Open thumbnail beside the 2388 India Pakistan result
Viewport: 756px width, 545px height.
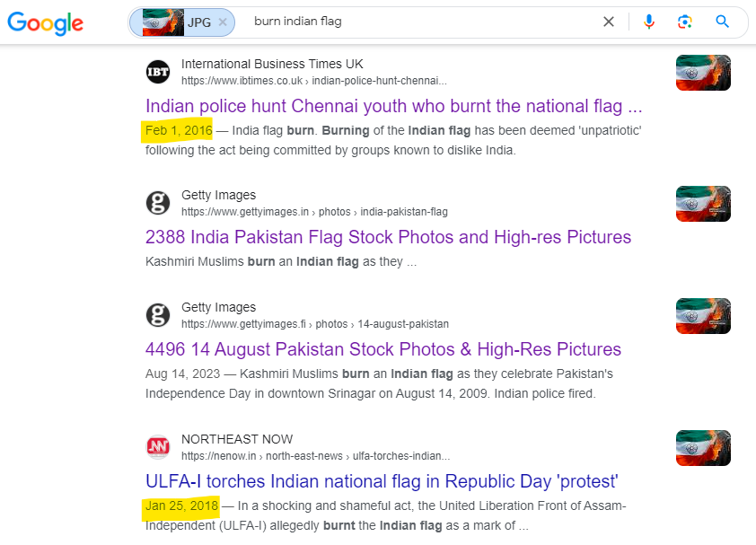coord(703,204)
